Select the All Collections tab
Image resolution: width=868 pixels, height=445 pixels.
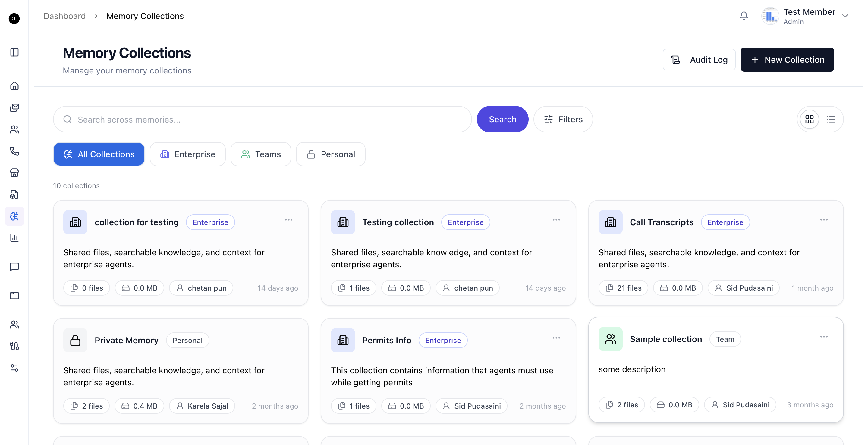coord(99,154)
